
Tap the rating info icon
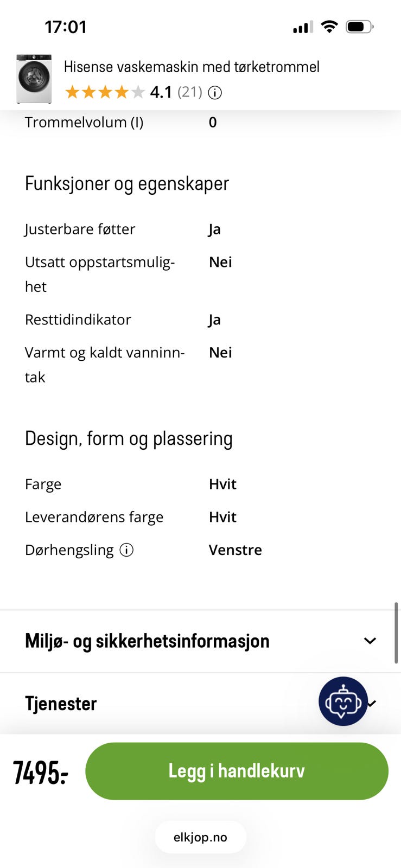pyautogui.click(x=215, y=93)
